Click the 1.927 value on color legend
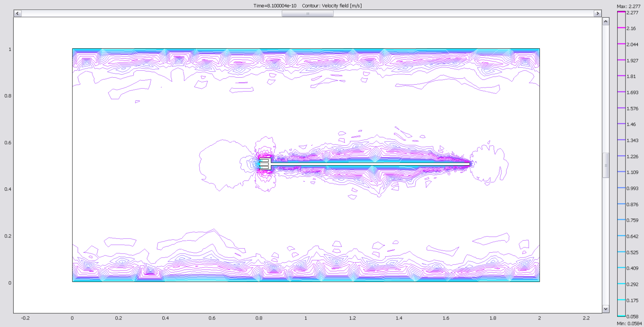Screen dimensions: 644x327 pos(632,60)
